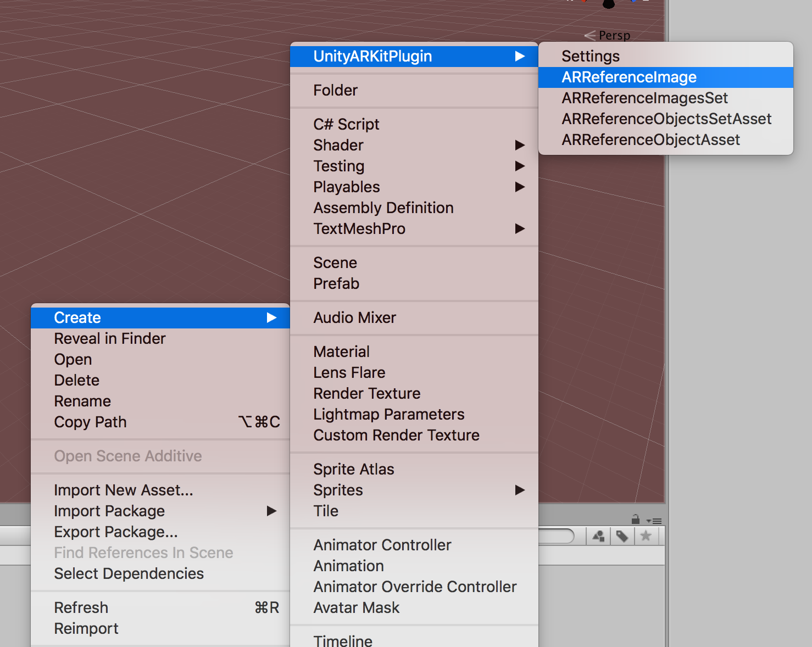Screen dimensions: 812x647
Task: Create a new C# Script
Action: point(414,124)
